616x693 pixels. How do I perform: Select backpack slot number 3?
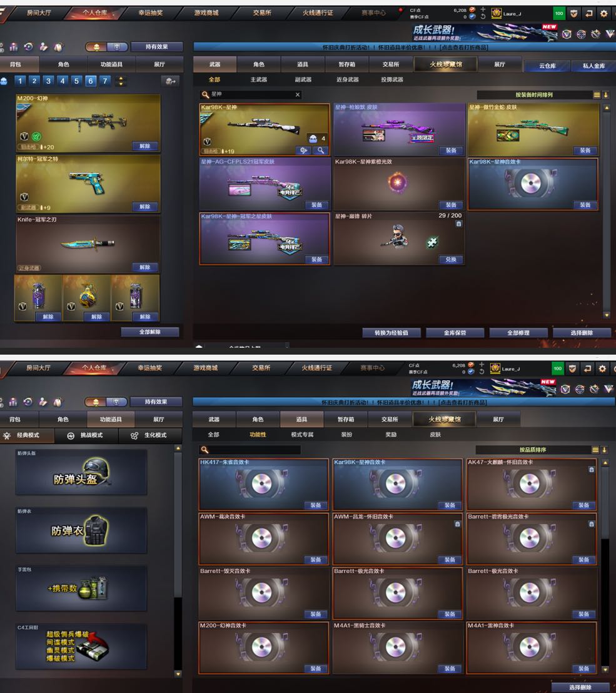(x=48, y=81)
